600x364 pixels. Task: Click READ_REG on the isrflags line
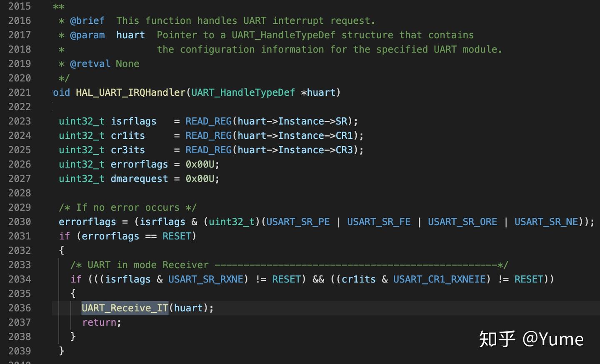point(208,121)
